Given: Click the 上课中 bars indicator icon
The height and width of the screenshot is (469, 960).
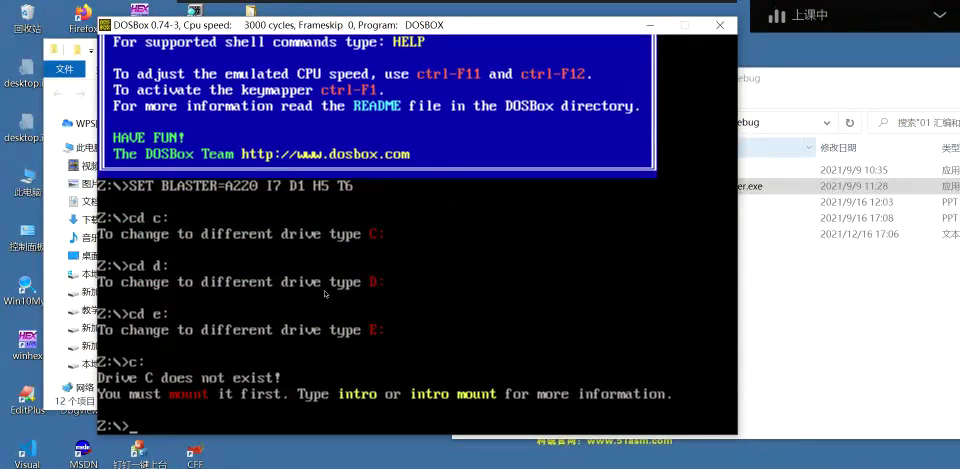Looking at the screenshot, I should click(776, 15).
